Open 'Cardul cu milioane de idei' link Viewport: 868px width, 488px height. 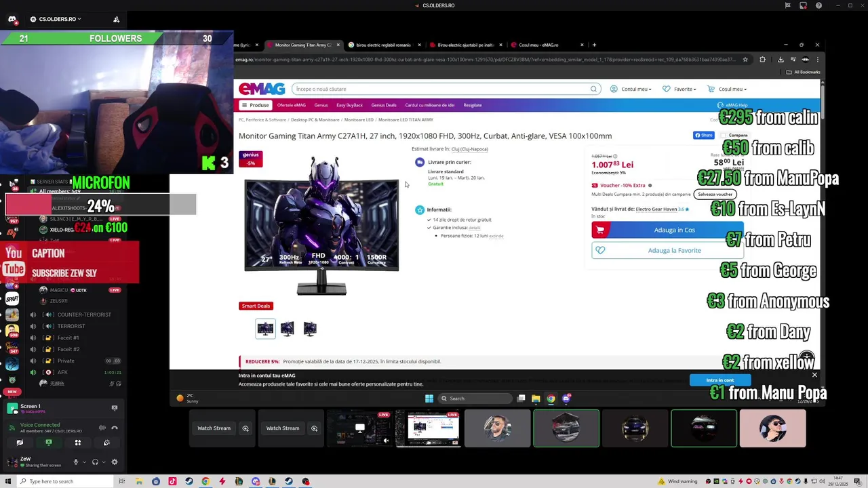430,105
